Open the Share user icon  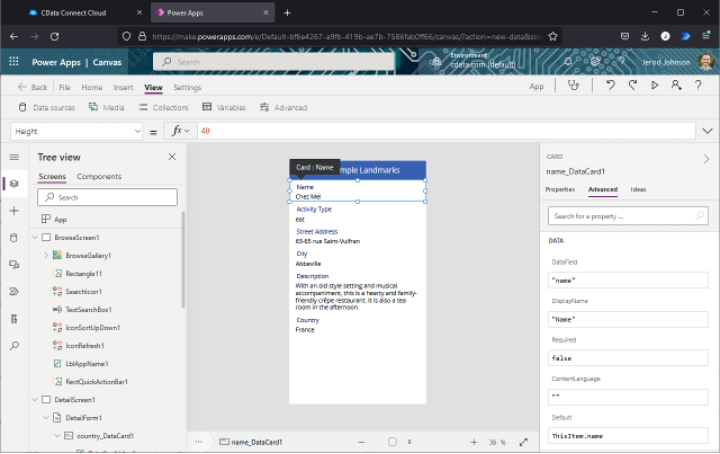(x=676, y=85)
